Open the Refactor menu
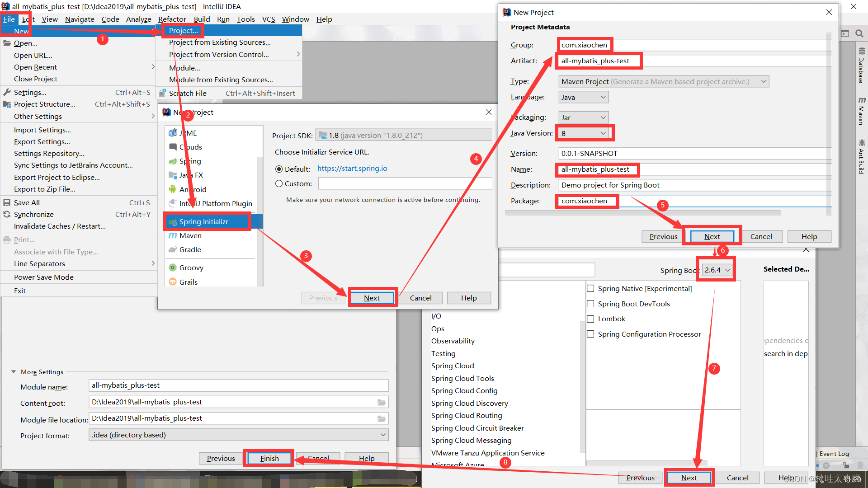Image resolution: width=868 pixels, height=488 pixels. [x=172, y=19]
